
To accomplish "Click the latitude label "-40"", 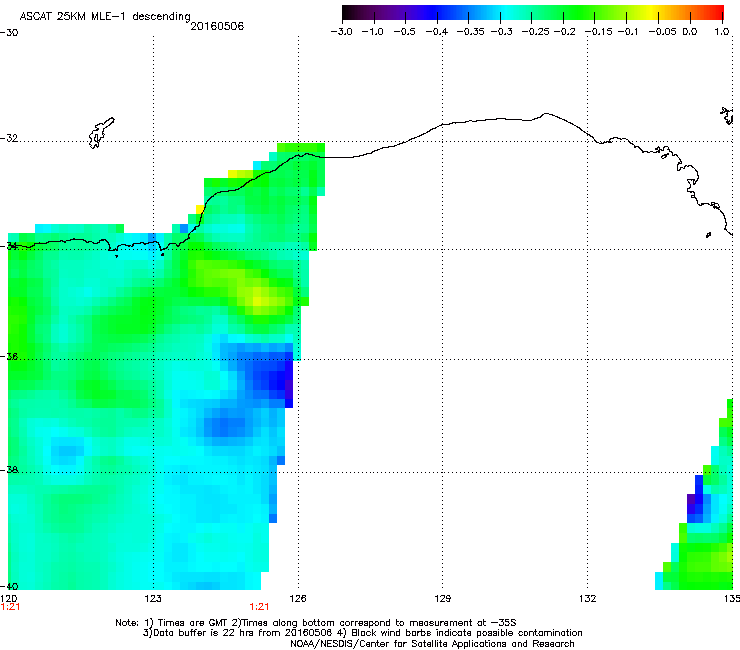I will coord(9,586).
